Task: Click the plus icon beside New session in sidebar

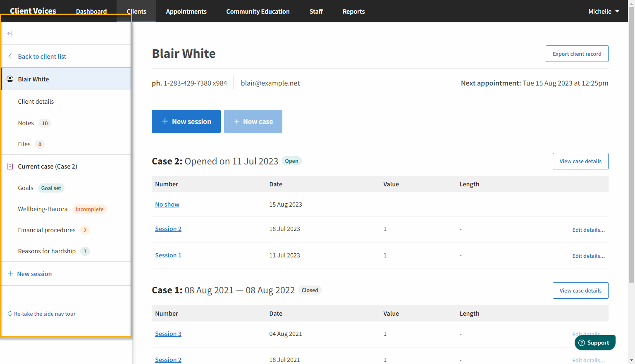Action: pos(10,274)
